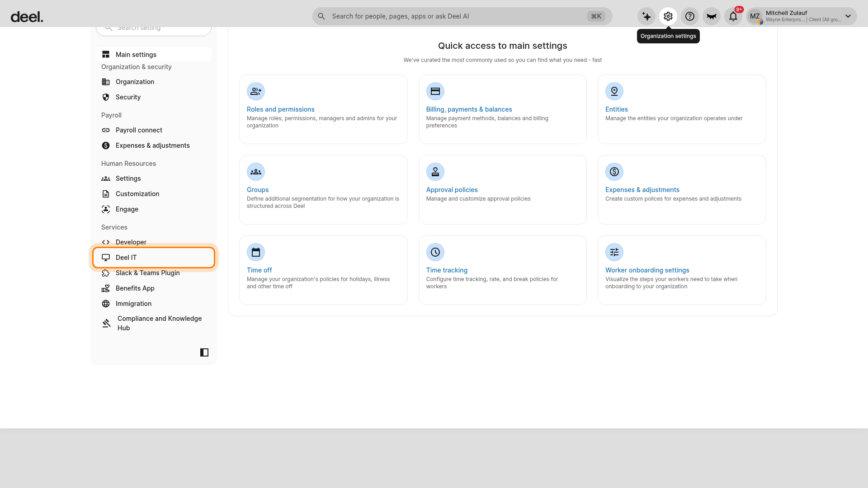Click the Entities location pin icon
Image resolution: width=868 pixels, height=488 pixels.
pos(614,91)
